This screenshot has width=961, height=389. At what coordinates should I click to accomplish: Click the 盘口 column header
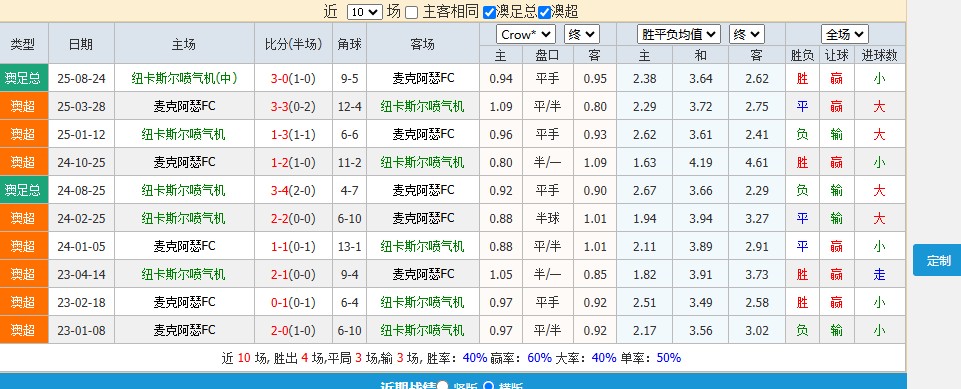tap(547, 55)
